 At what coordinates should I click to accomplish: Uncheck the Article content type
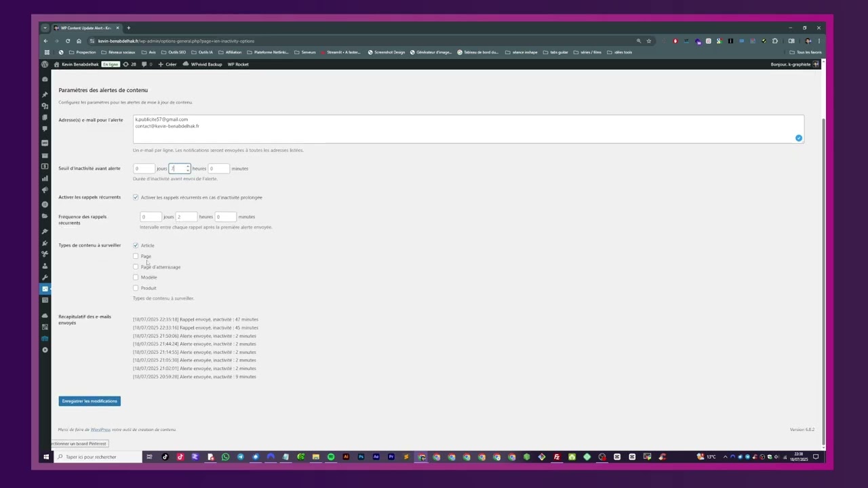tap(136, 245)
